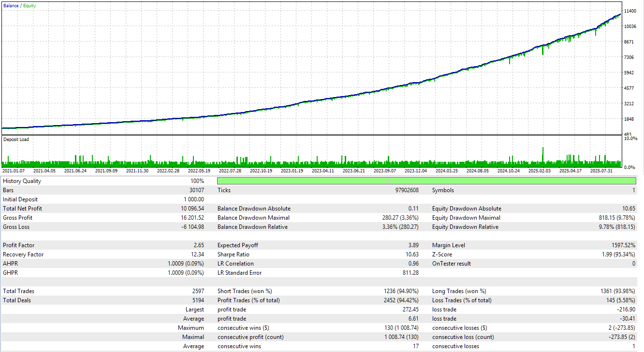Click the 2022.07.28 date on the time axis
The image size is (644, 352).
coord(230,170)
